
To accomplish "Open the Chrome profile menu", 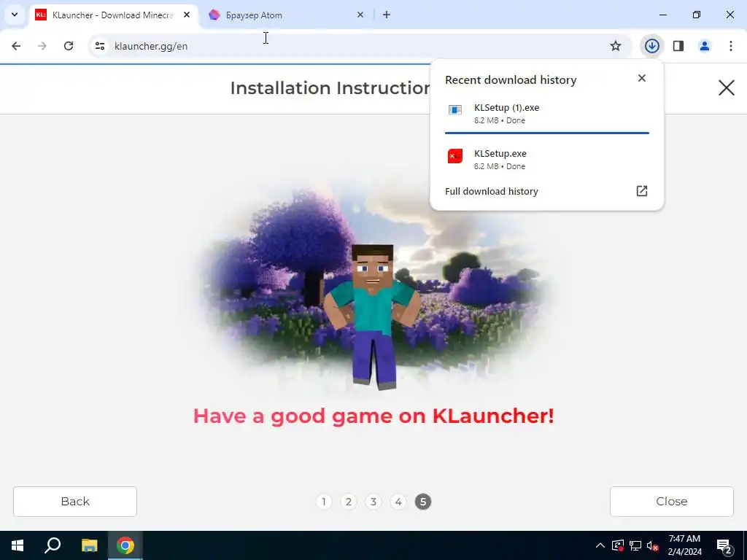I will coord(705,46).
